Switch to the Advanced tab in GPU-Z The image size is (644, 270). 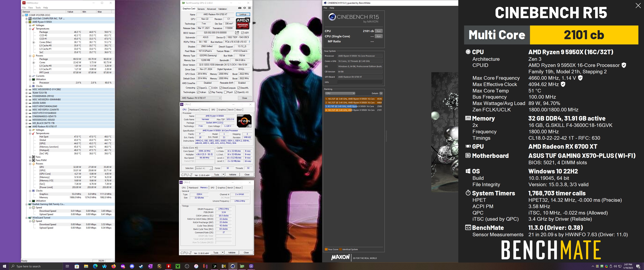point(211,9)
